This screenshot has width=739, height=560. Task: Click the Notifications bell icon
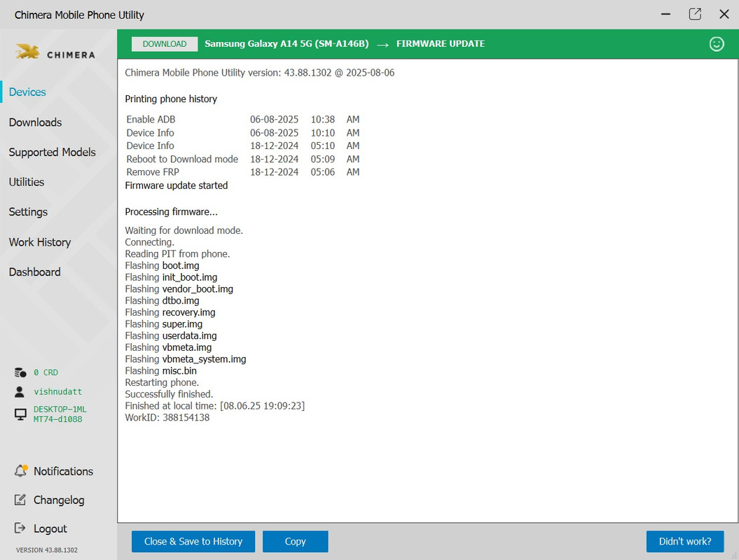pos(21,470)
